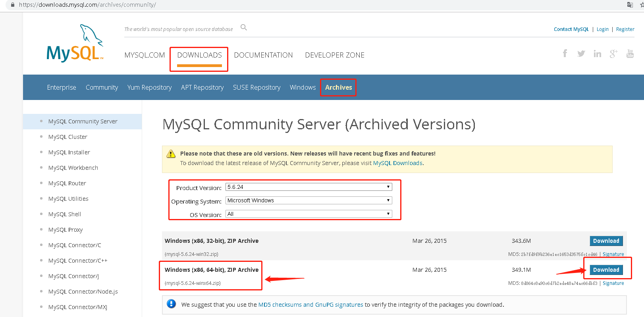Download the 64-bit ZIP Archive
The width and height of the screenshot is (644, 317).
[606, 270]
